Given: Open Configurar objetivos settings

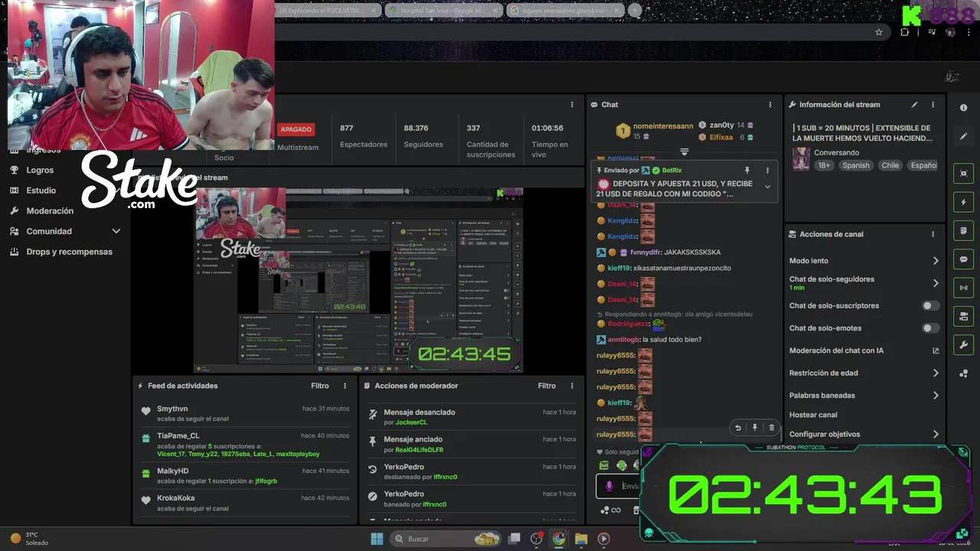Looking at the screenshot, I should point(864,434).
